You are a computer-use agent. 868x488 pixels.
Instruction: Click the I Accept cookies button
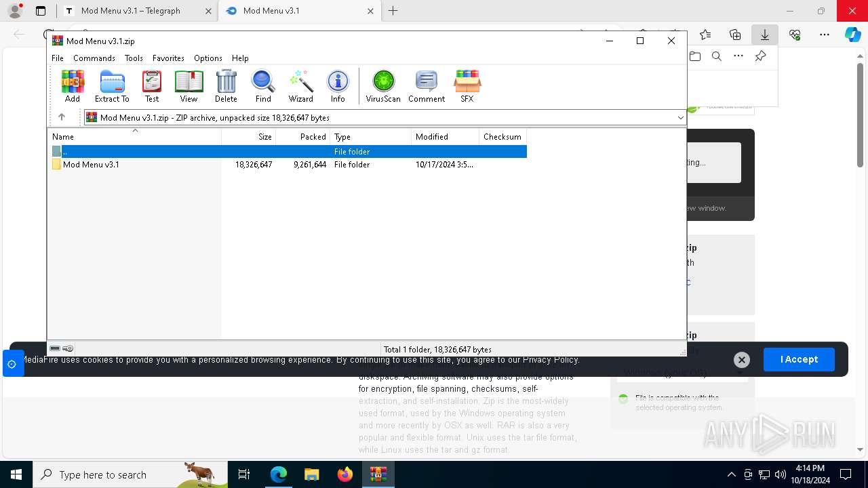point(799,360)
